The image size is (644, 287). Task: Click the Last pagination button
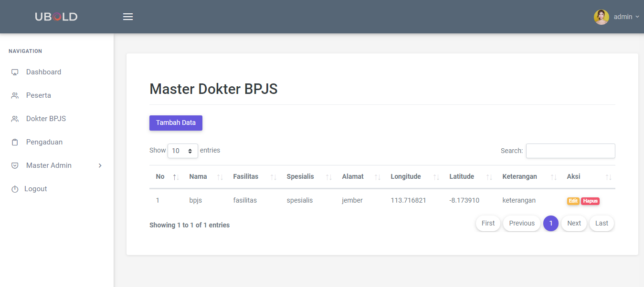coord(602,223)
